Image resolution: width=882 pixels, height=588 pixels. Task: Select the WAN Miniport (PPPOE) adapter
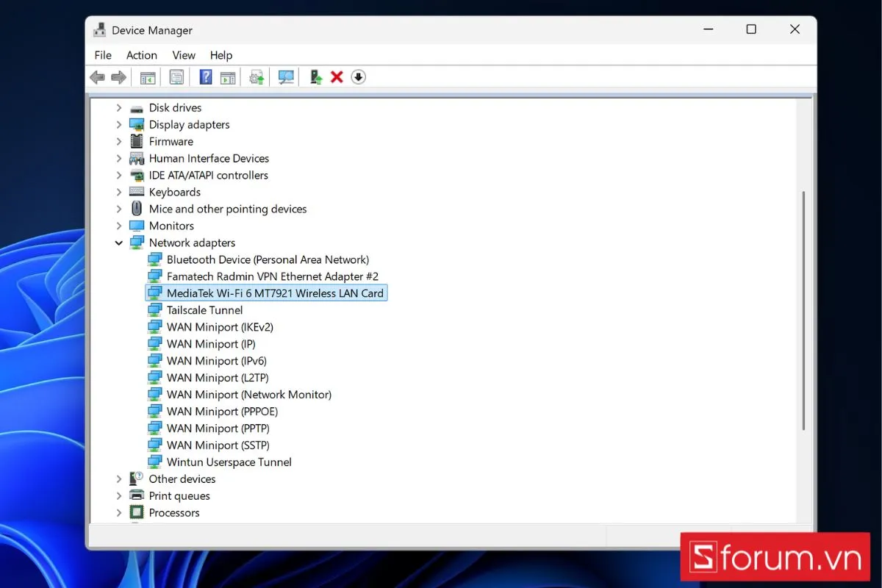click(222, 412)
